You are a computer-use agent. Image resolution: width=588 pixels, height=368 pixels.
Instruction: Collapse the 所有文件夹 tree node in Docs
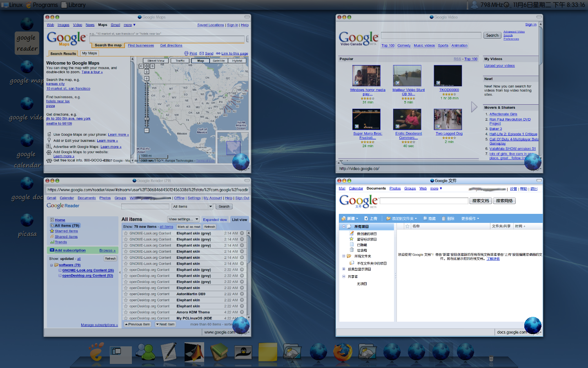[x=343, y=256]
